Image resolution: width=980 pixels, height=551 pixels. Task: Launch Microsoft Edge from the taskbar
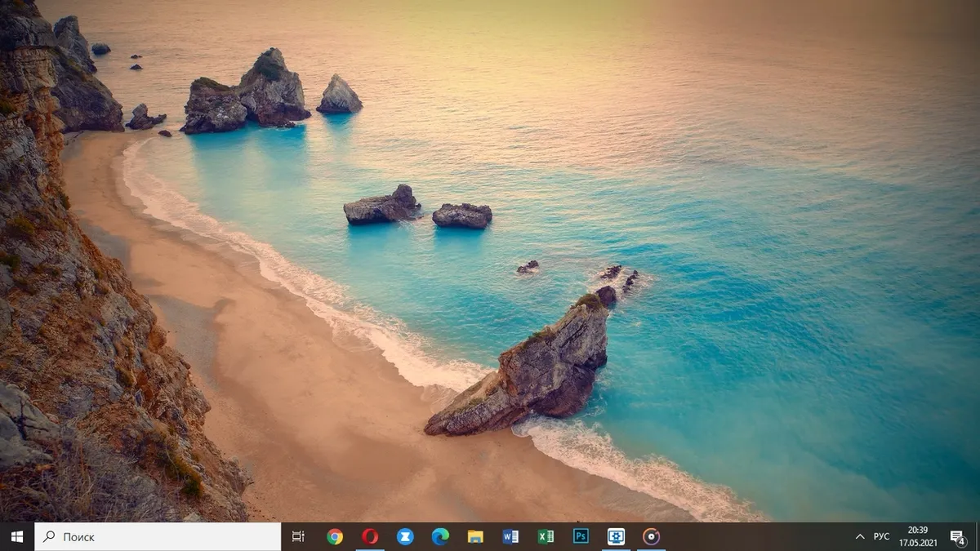(x=440, y=536)
